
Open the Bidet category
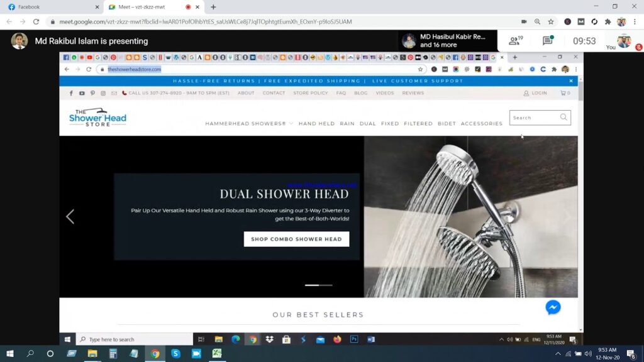[x=447, y=124]
